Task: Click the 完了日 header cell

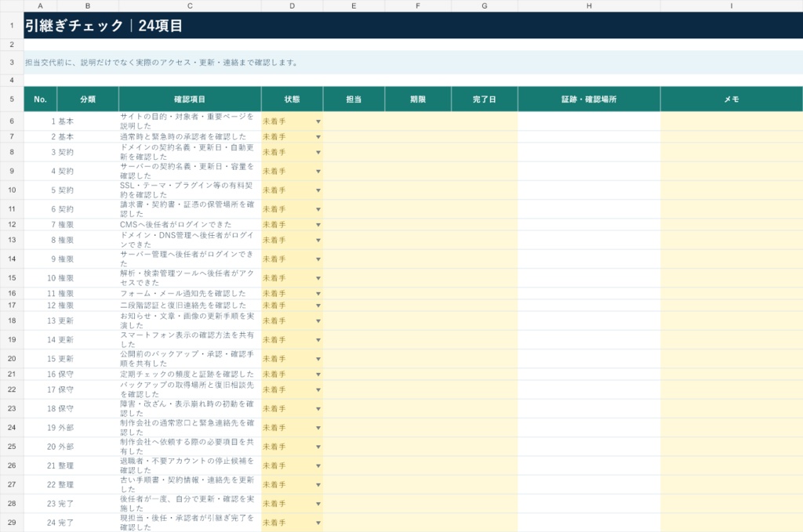Action: (485, 100)
